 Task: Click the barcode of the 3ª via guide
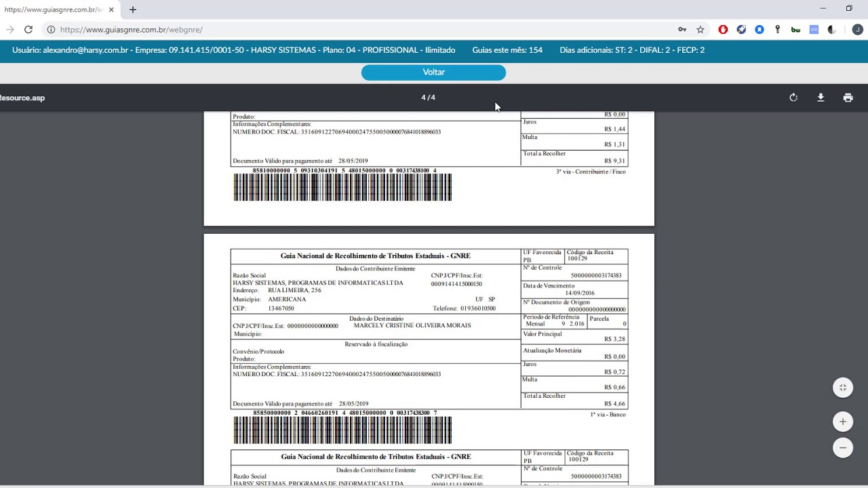(342, 187)
